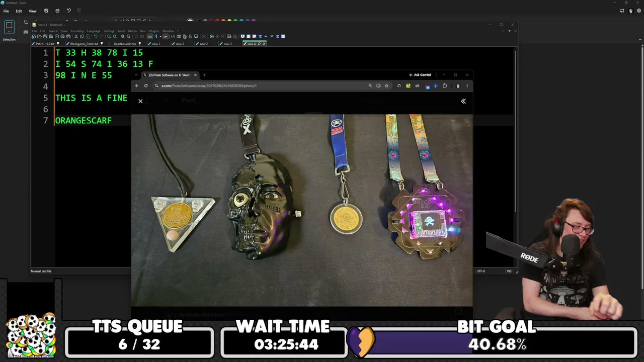Open the View menu in Paint

32,11
